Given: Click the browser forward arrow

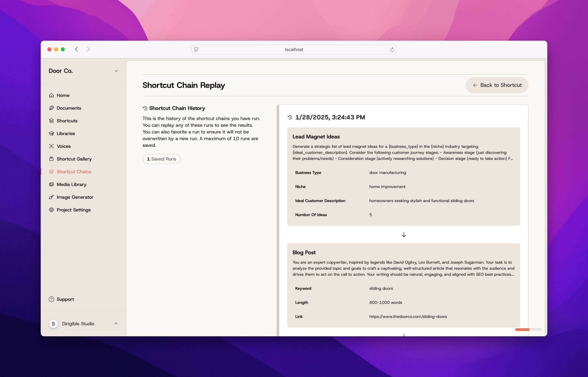Looking at the screenshot, I should coord(88,49).
